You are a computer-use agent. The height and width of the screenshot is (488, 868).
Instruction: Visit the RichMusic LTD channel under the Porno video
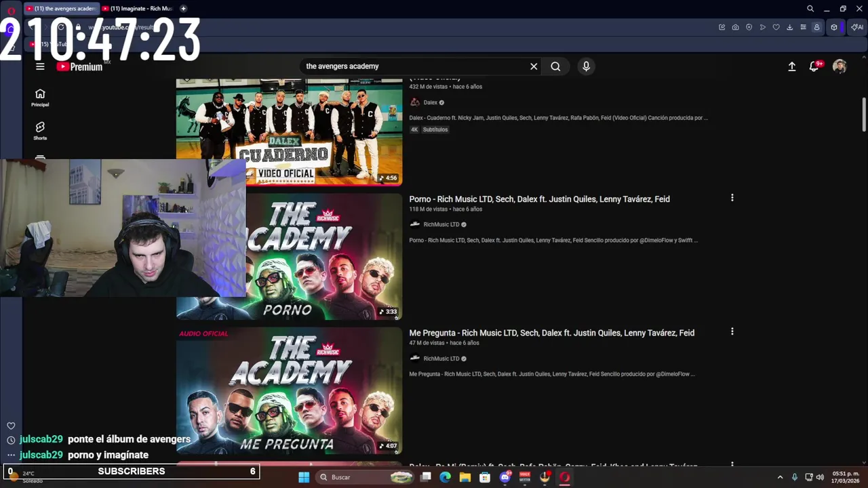pyautogui.click(x=441, y=224)
